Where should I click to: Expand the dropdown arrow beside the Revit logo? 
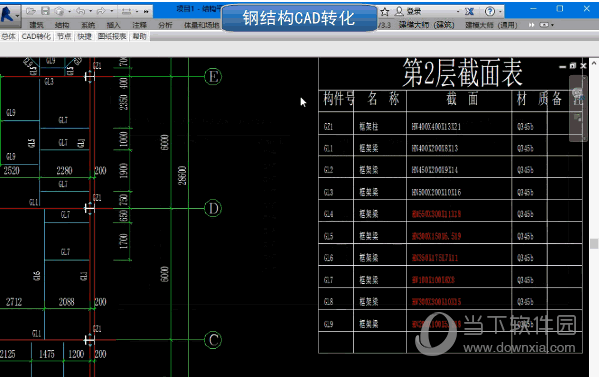point(18,16)
